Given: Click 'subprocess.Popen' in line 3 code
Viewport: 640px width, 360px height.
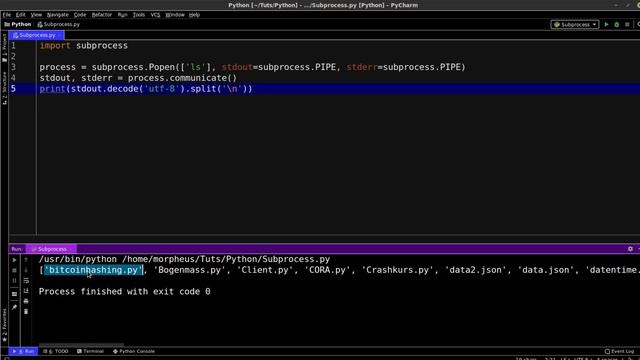Looking at the screenshot, I should [133, 67].
